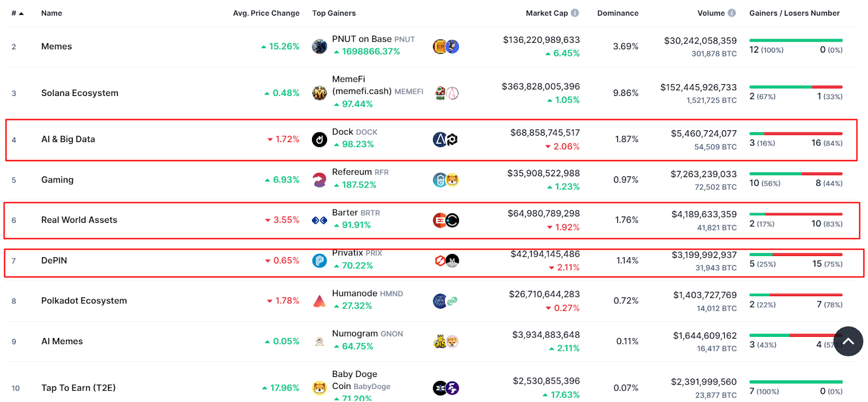Sort table by Dominance column header
The height and width of the screenshot is (402, 868).
pos(617,13)
